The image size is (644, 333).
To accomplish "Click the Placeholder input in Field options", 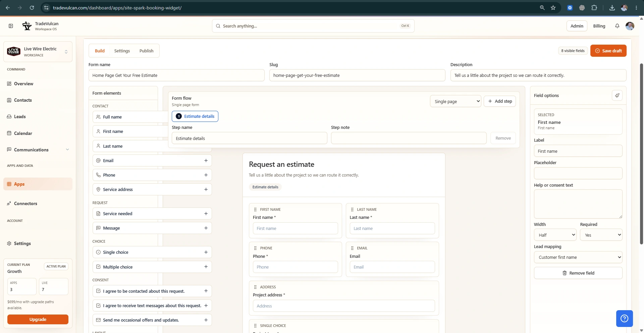I will pyautogui.click(x=578, y=173).
